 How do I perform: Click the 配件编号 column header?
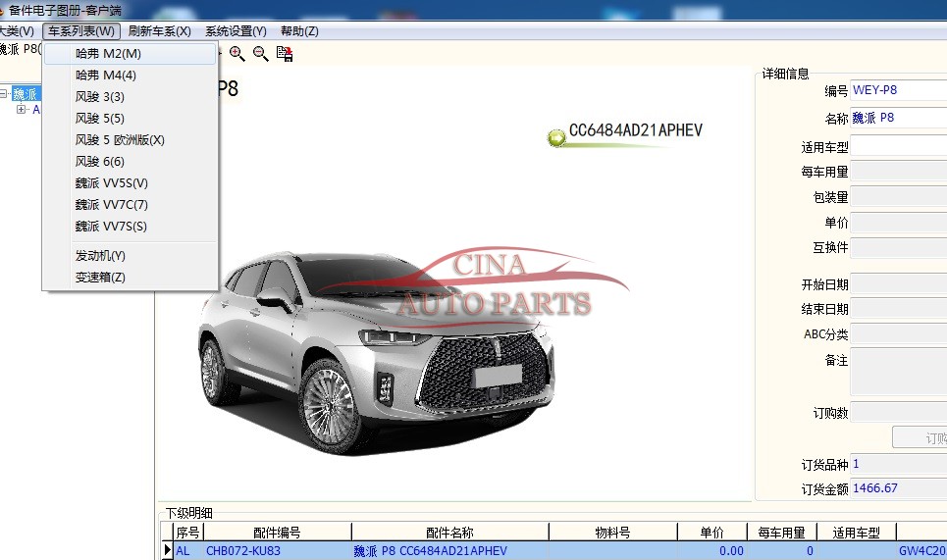(277, 533)
